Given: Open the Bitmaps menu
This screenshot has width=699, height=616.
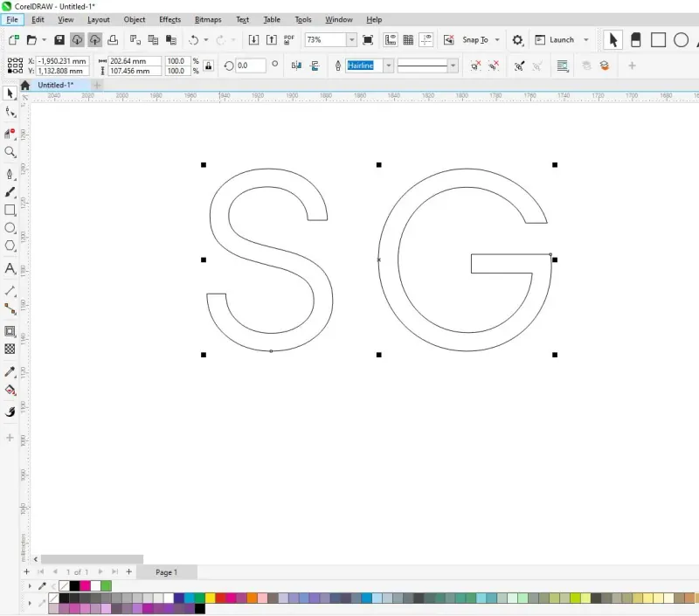Looking at the screenshot, I should (208, 19).
